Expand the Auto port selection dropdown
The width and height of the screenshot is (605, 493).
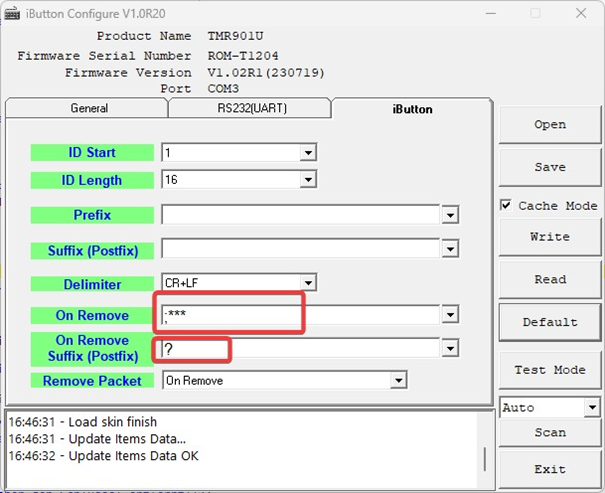pyautogui.click(x=591, y=408)
